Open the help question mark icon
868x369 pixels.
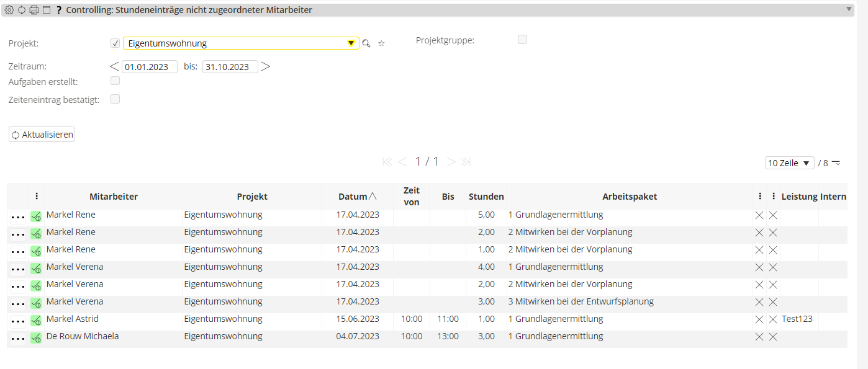[x=59, y=10]
